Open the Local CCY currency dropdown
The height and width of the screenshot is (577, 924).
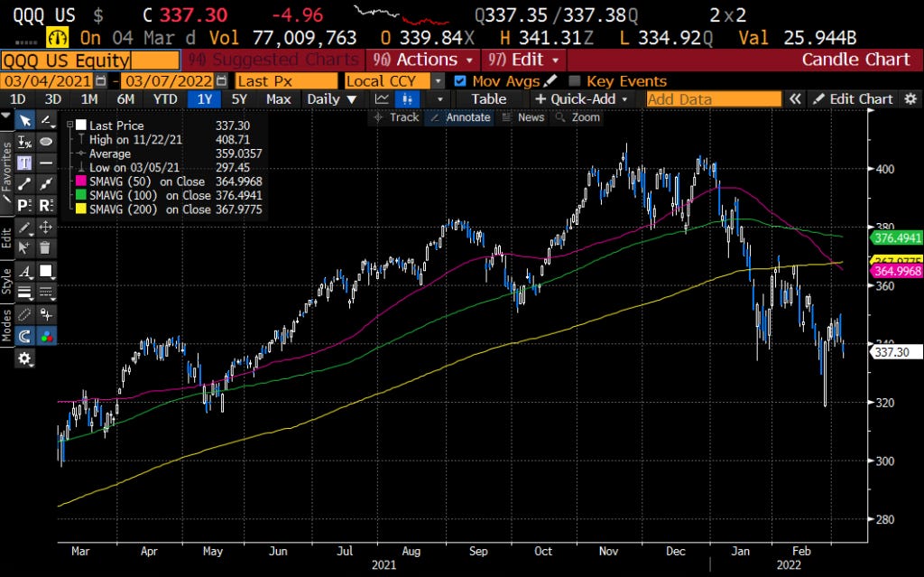[x=394, y=81]
